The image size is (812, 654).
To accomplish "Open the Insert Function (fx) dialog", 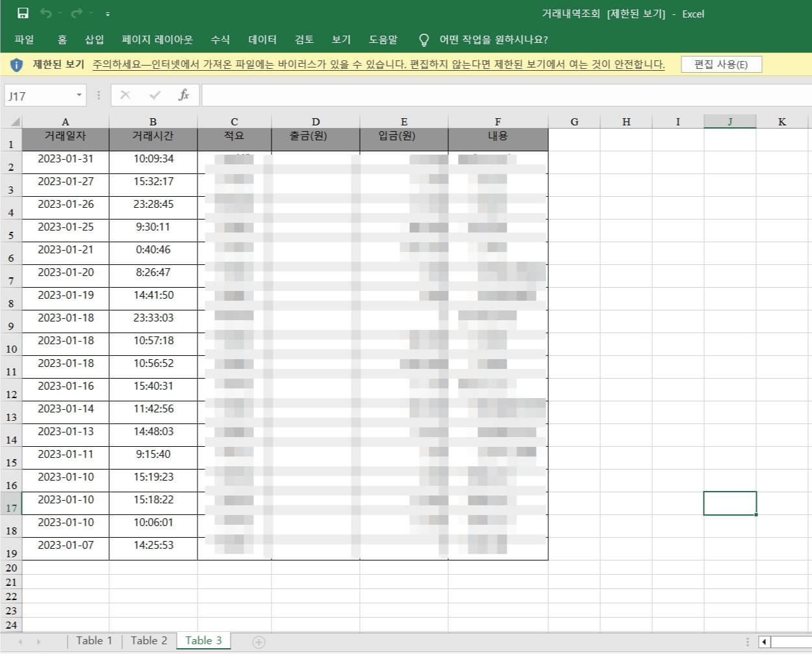I will click(184, 95).
